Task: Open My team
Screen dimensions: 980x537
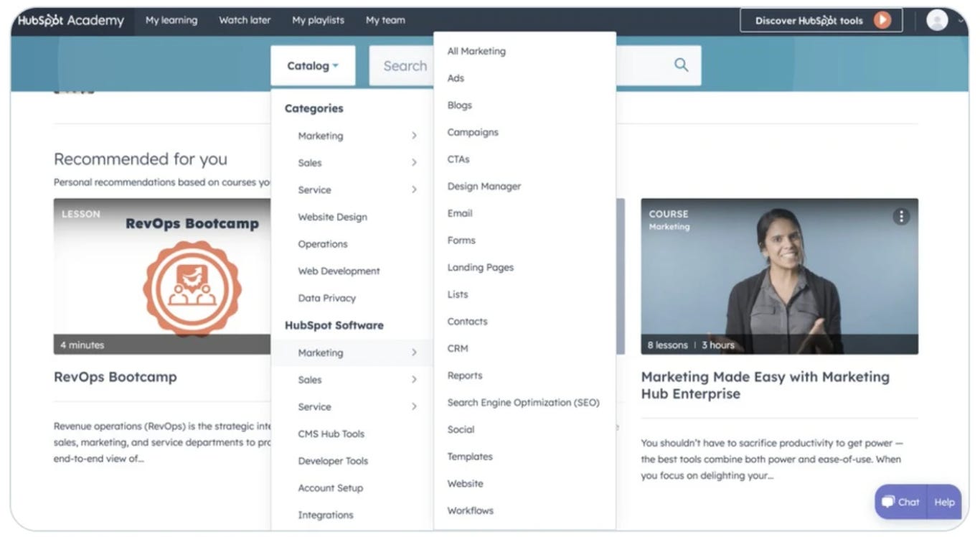Action: [385, 20]
